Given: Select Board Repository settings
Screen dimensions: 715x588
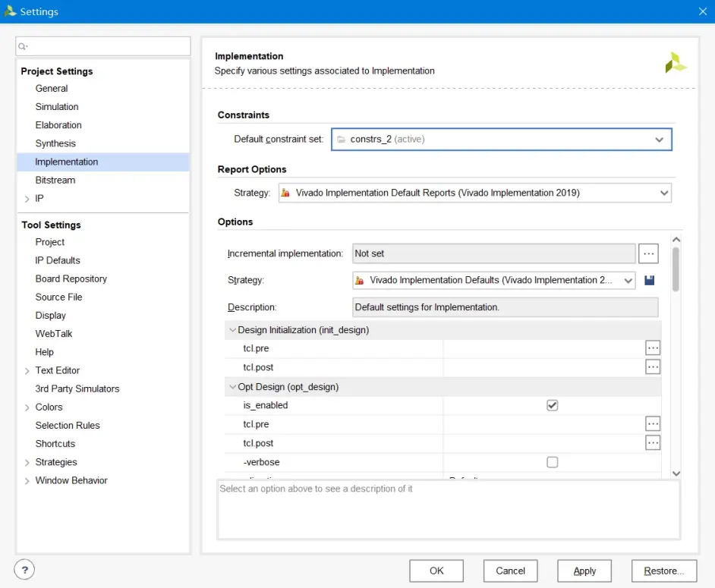Looking at the screenshot, I should pyautogui.click(x=71, y=278).
